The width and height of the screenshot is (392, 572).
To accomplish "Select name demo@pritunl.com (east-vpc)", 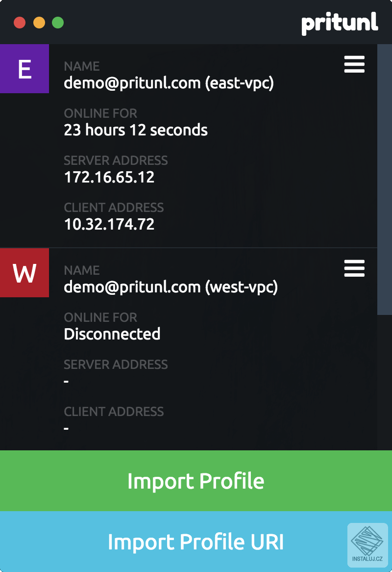I will coord(169,83).
